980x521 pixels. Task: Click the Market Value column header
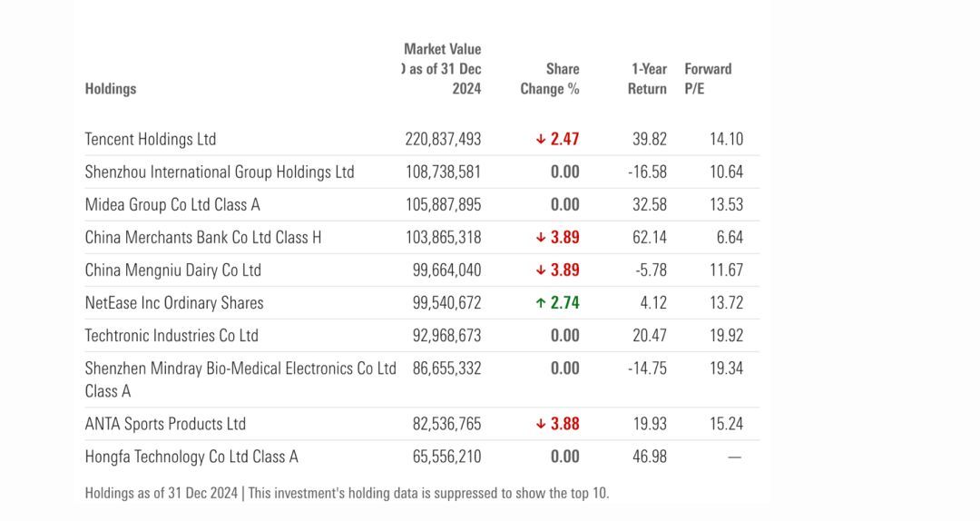443,69
